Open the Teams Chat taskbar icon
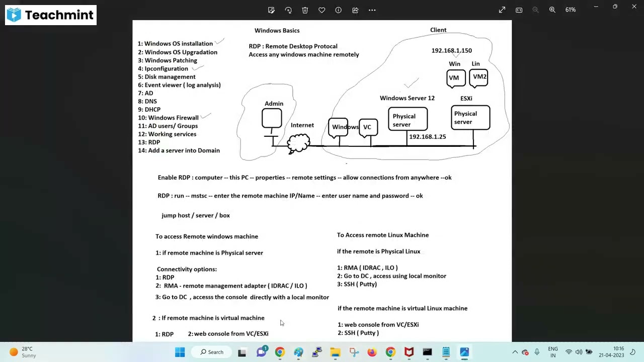Viewport: 644px width, 362px height. (x=261, y=352)
